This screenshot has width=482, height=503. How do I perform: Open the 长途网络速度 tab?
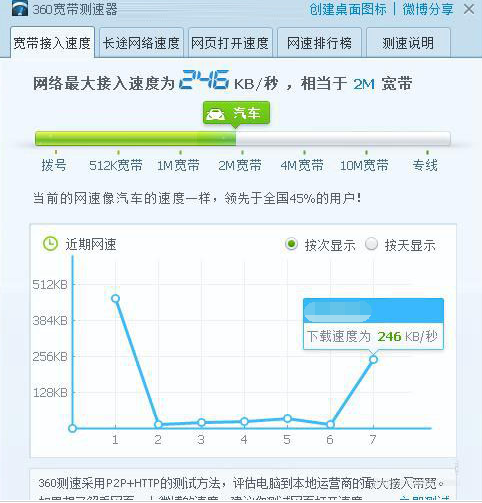coord(141,43)
